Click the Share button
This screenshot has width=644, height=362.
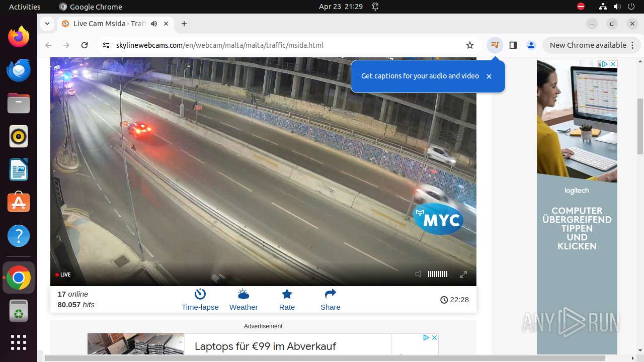(331, 300)
